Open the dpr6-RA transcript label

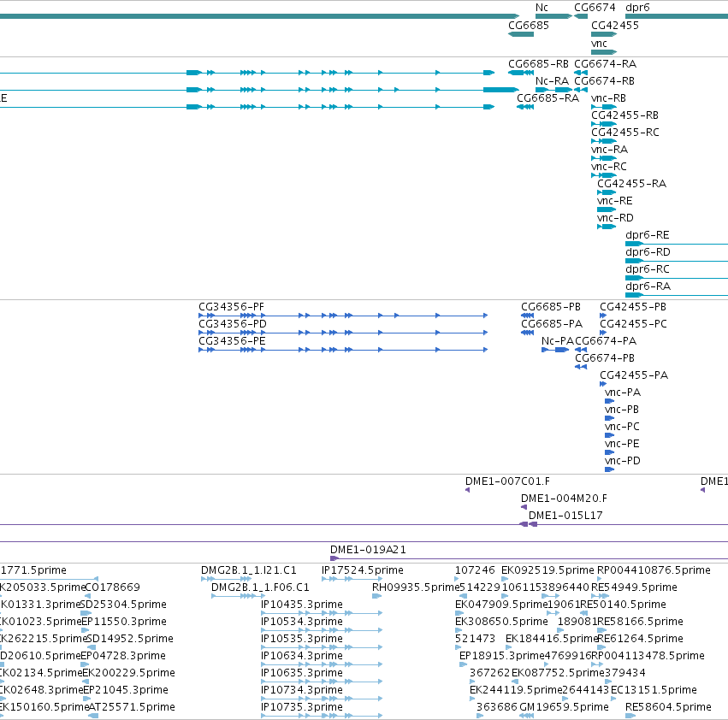tap(648, 286)
